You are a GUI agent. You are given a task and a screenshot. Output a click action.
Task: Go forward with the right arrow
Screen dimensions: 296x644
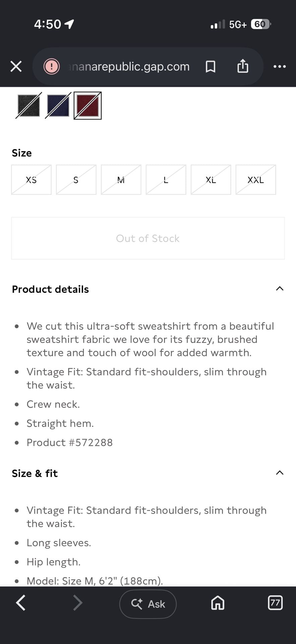coord(77,603)
